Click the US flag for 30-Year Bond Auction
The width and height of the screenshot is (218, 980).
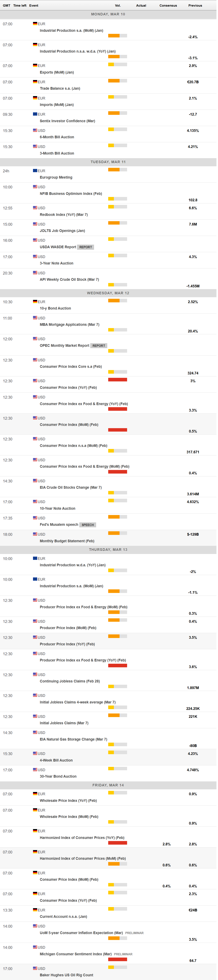(35, 770)
